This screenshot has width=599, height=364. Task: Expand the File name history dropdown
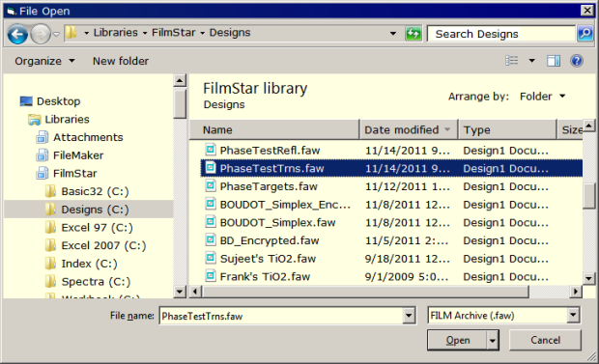[x=409, y=316]
